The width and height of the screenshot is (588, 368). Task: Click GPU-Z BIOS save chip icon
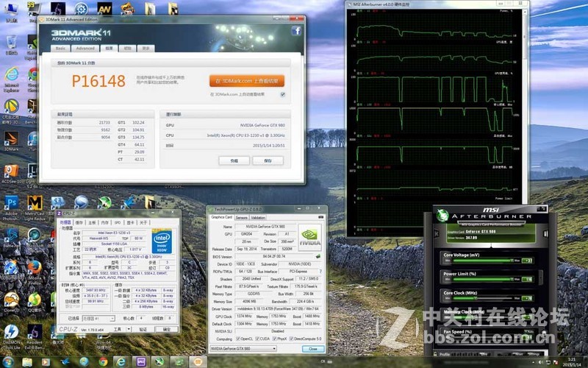318,256
